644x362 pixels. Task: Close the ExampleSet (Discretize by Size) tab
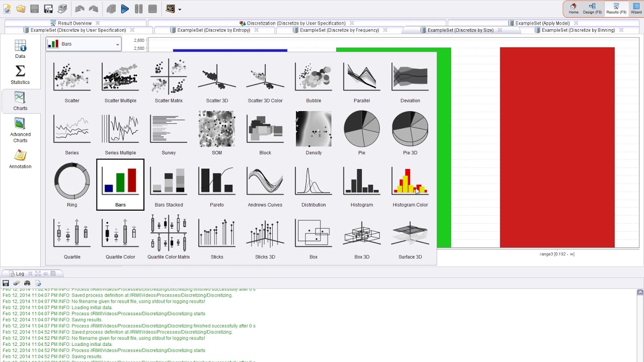500,30
